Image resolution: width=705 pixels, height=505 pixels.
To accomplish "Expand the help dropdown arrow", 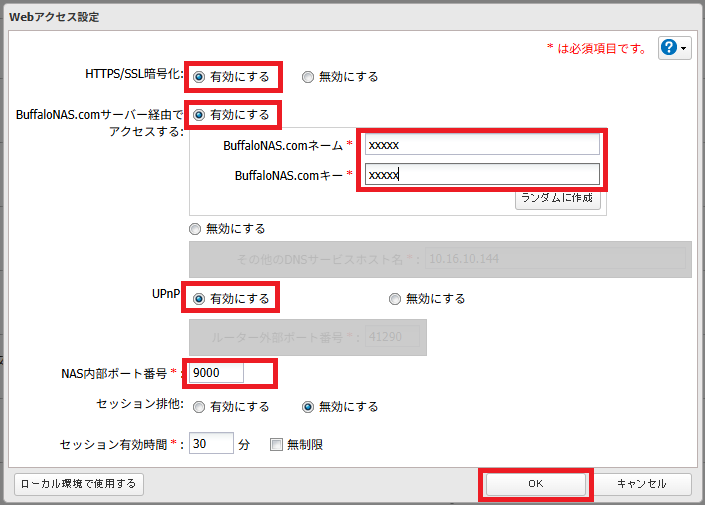I will point(683,48).
